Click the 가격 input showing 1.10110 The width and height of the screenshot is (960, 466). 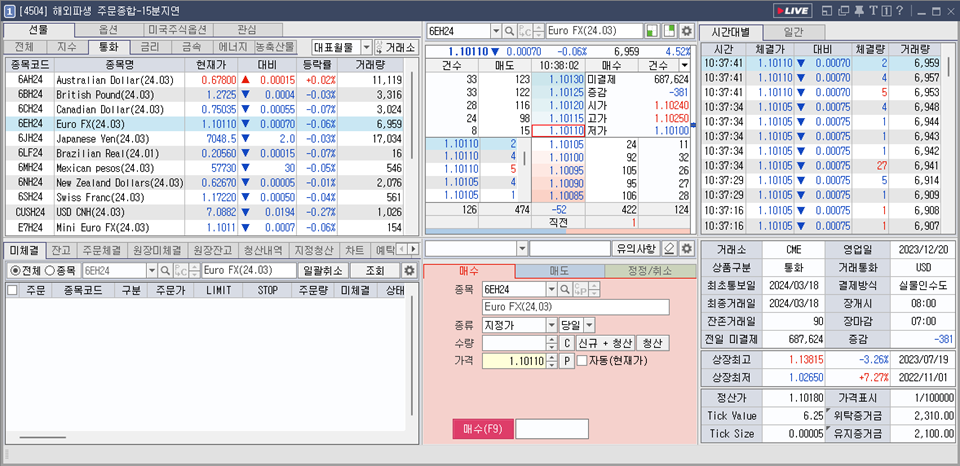pyautogui.click(x=514, y=361)
